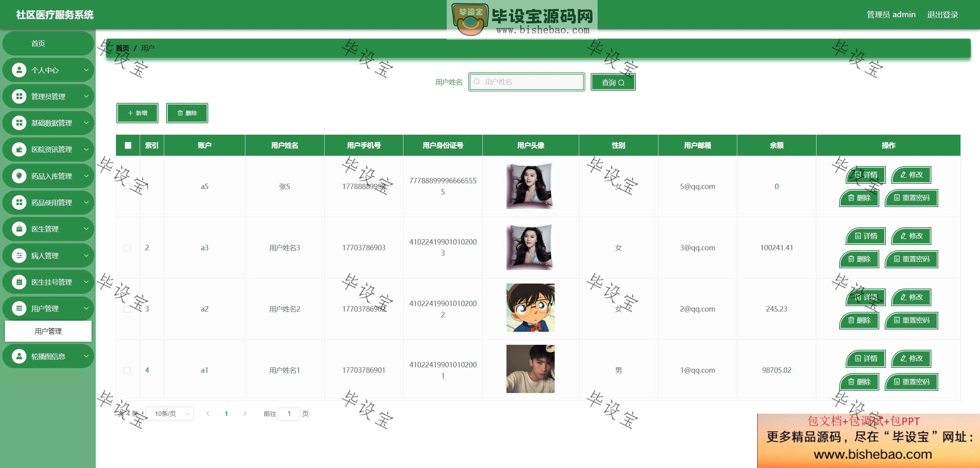This screenshot has height=468, width=980.
Task: Open the 10条/页 page size dropdown
Action: (x=170, y=414)
